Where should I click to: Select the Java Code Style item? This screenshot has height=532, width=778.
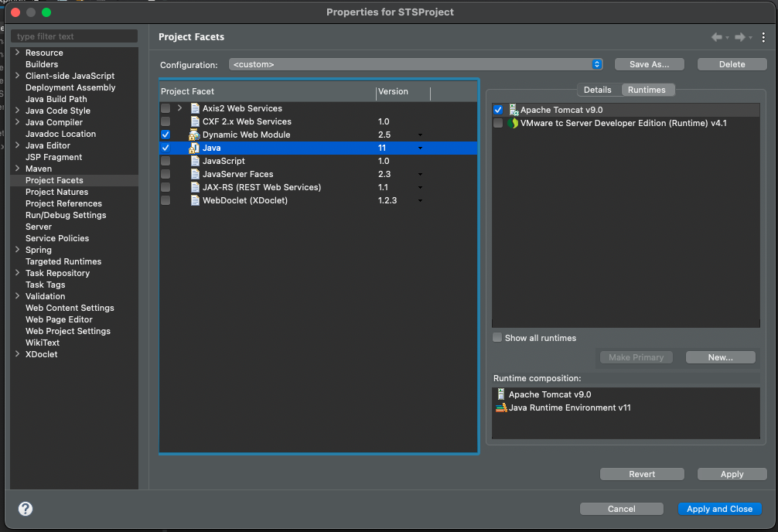pos(58,111)
